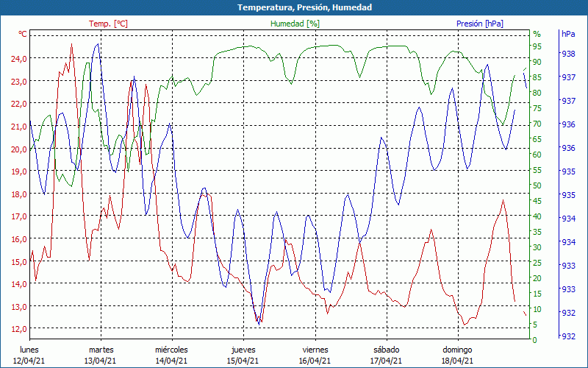Screen dimensions: 588x368
Task: Click the 0 humidity axis value
Action: 535,340
